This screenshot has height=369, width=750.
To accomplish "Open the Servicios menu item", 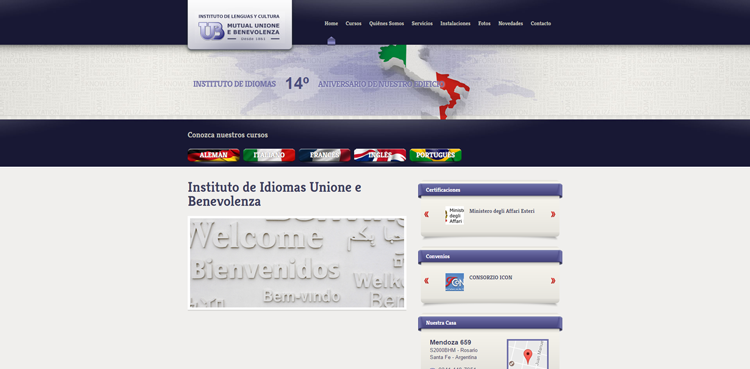I will pos(422,23).
